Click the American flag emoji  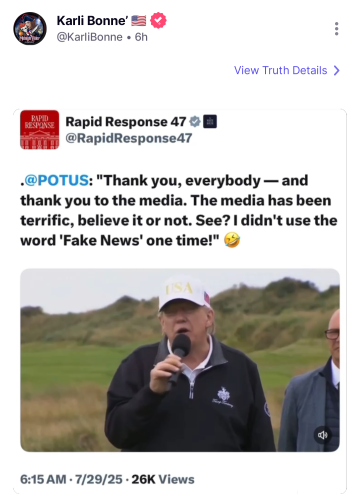[x=139, y=21]
